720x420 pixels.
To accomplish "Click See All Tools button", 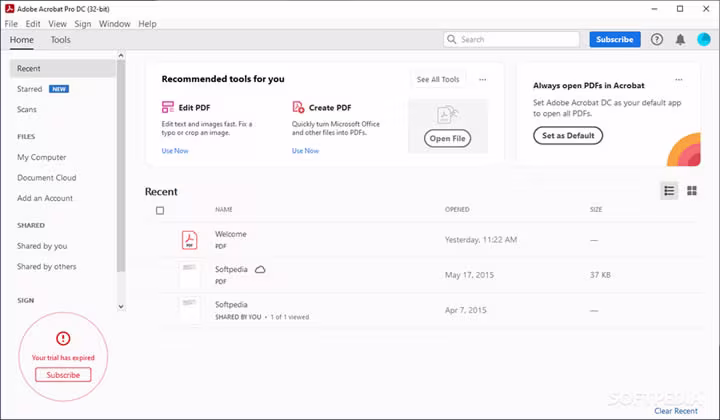I will coord(438,79).
